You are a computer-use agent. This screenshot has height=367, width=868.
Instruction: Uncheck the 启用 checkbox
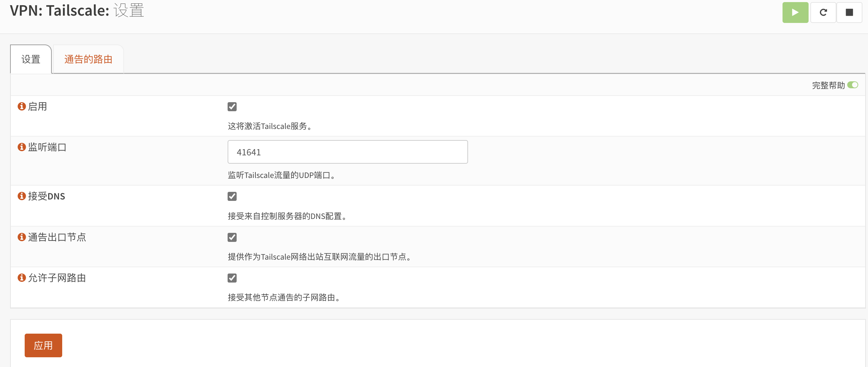pyautogui.click(x=232, y=107)
